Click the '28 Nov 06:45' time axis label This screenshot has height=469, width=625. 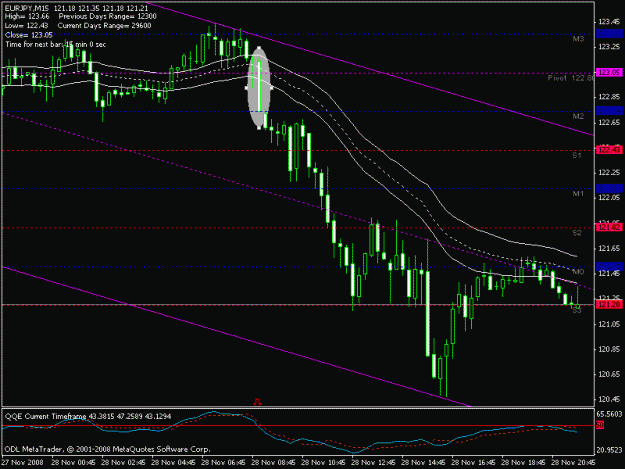(223, 463)
